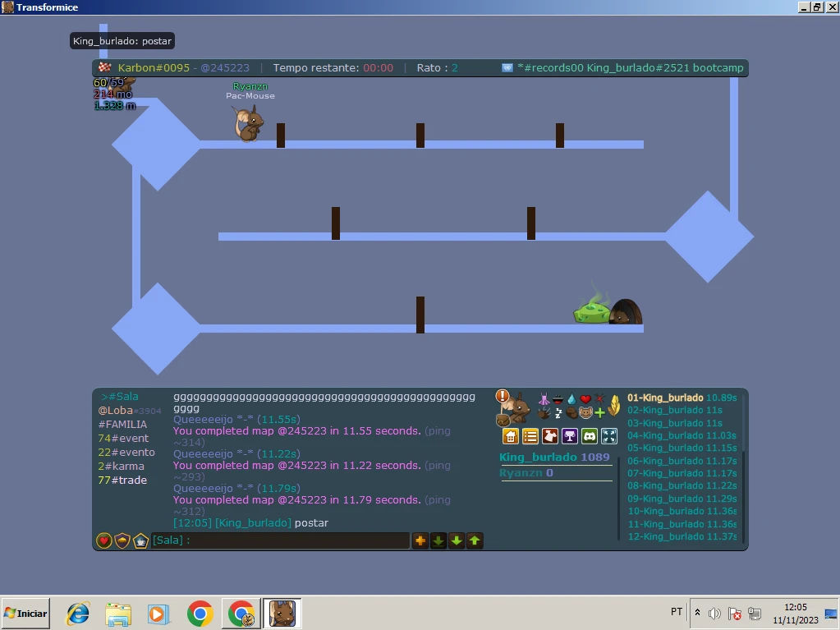The height and width of the screenshot is (630, 840).
Task: Open the Iniciar start button
Action: point(25,614)
